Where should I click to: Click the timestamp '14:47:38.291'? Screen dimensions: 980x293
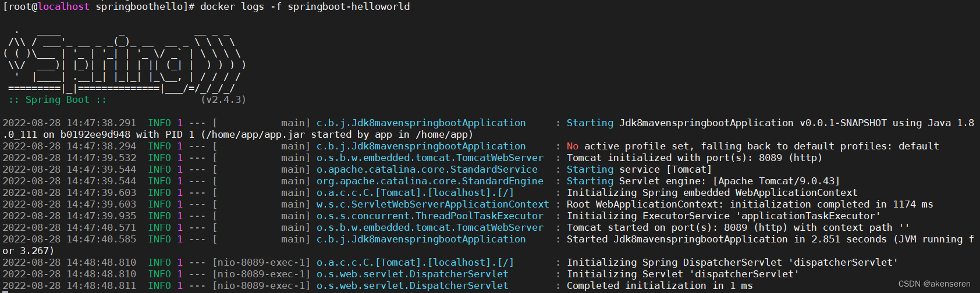101,123
